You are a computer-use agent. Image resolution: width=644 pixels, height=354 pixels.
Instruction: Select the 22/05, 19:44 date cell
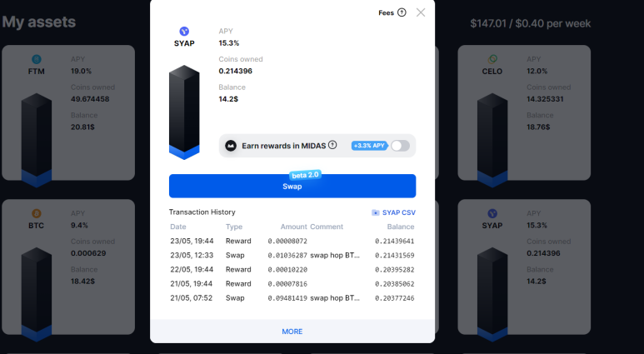pos(192,269)
